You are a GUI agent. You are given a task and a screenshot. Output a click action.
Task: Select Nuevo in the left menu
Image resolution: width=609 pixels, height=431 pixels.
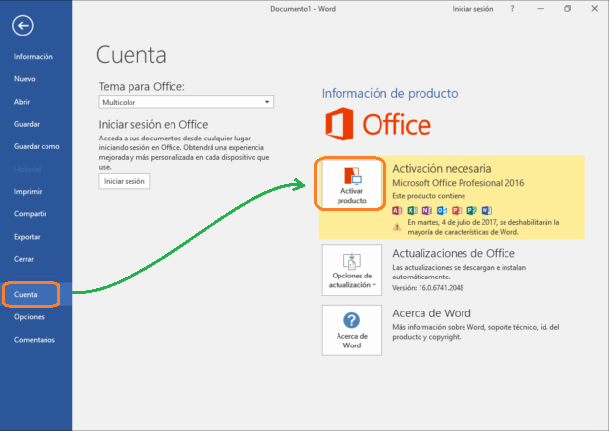tap(24, 79)
